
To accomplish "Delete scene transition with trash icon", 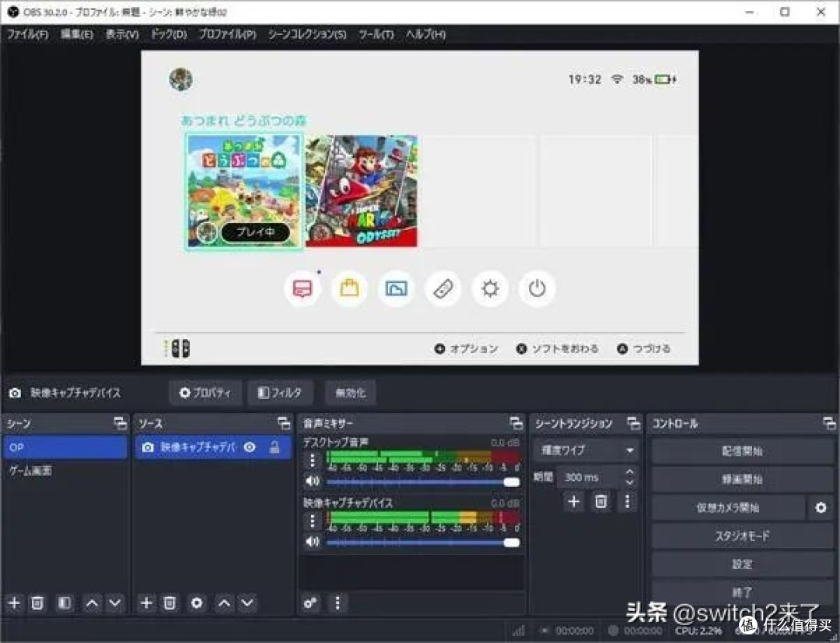I will coord(601,501).
